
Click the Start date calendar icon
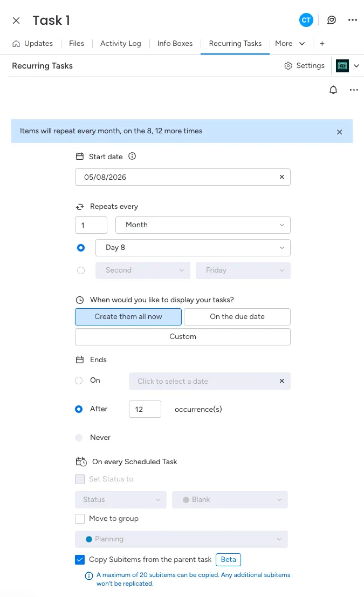pos(79,157)
